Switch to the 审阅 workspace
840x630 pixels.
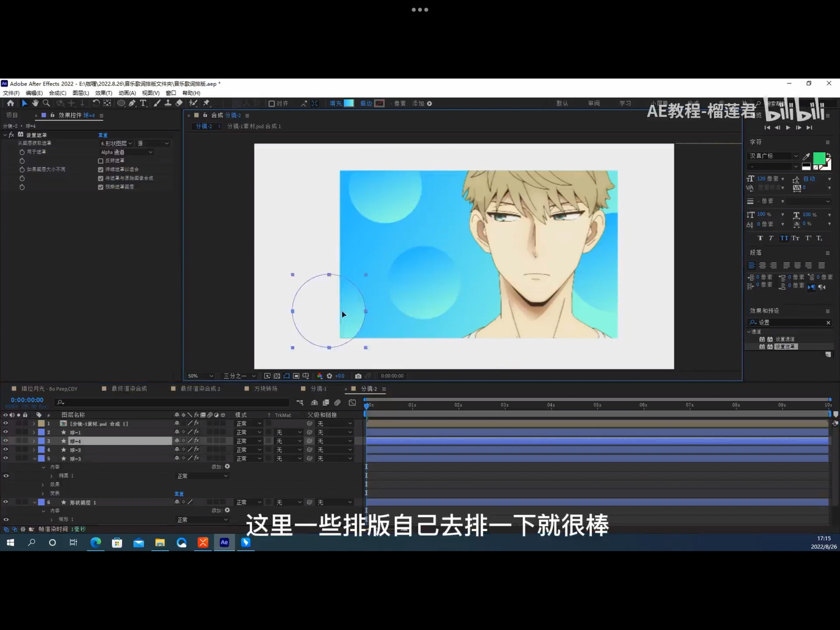(x=594, y=104)
